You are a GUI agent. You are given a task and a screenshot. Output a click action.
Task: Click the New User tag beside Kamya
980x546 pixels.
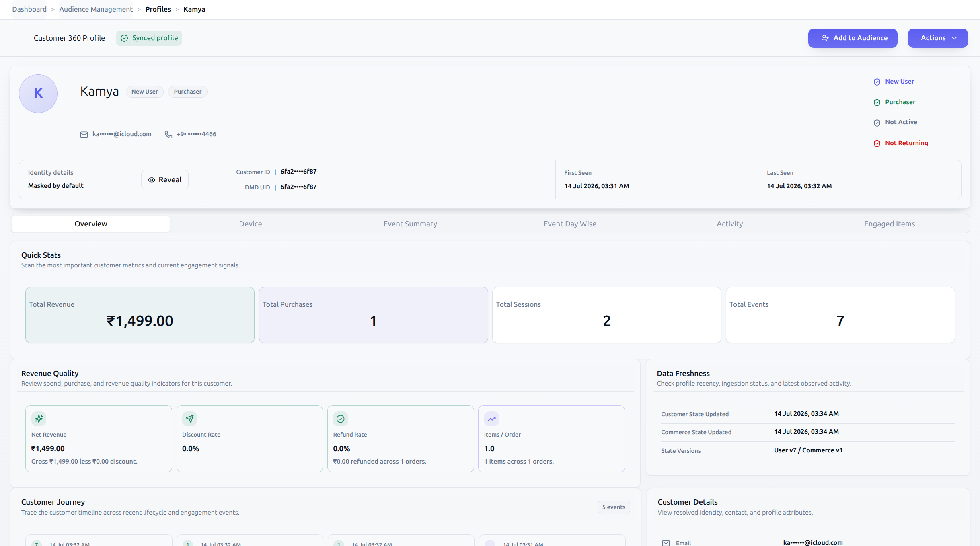tap(145, 92)
